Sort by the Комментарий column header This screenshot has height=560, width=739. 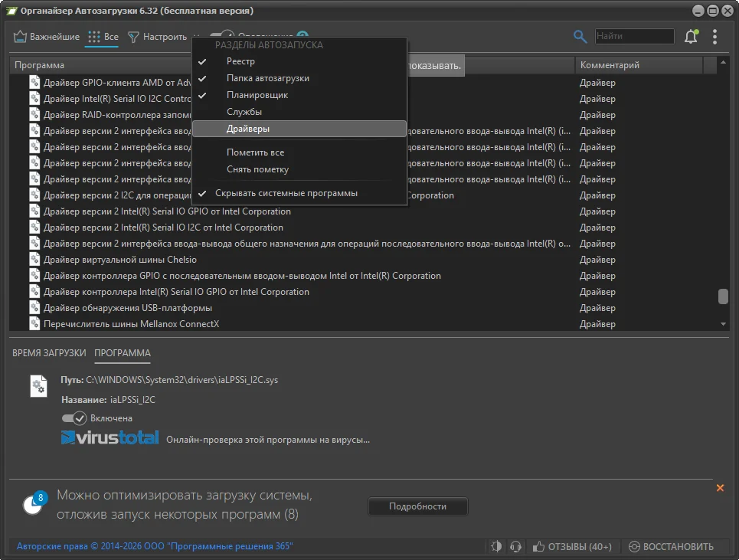click(x=639, y=65)
